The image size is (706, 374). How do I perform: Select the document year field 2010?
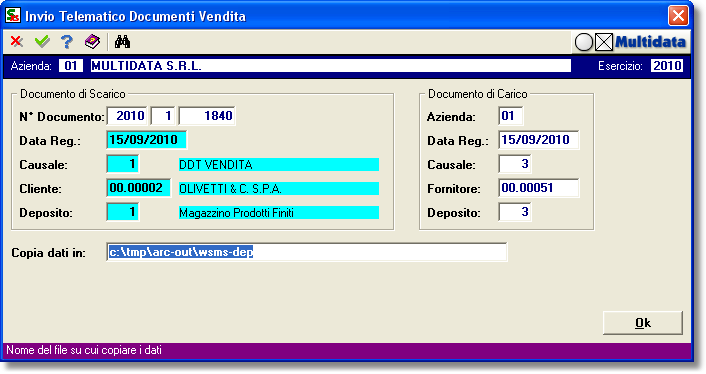[127, 116]
